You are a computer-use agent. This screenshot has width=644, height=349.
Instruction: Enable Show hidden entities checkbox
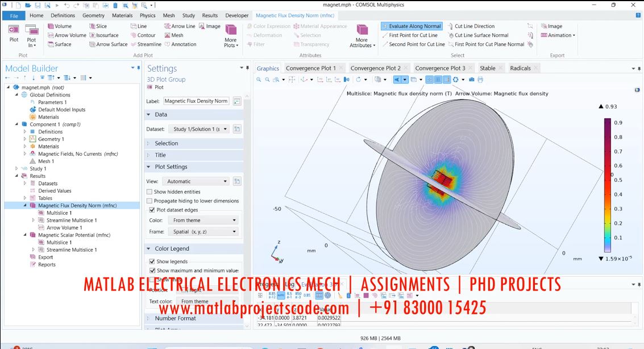pyautogui.click(x=149, y=192)
